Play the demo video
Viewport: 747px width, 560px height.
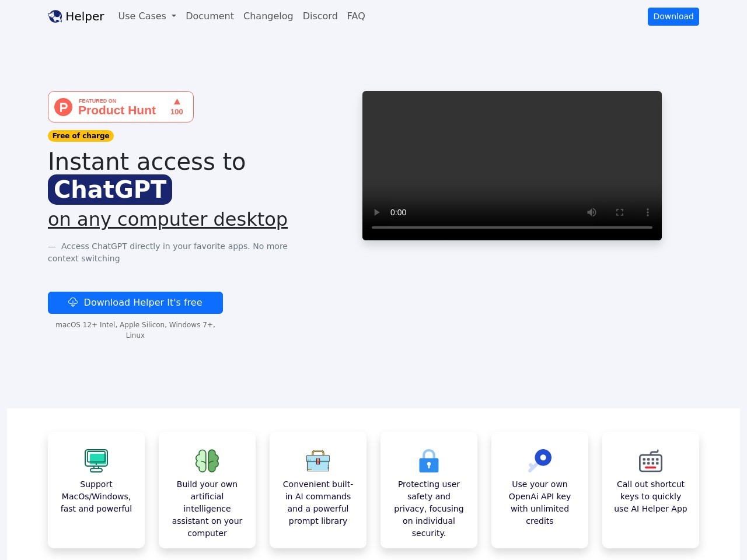(376, 212)
